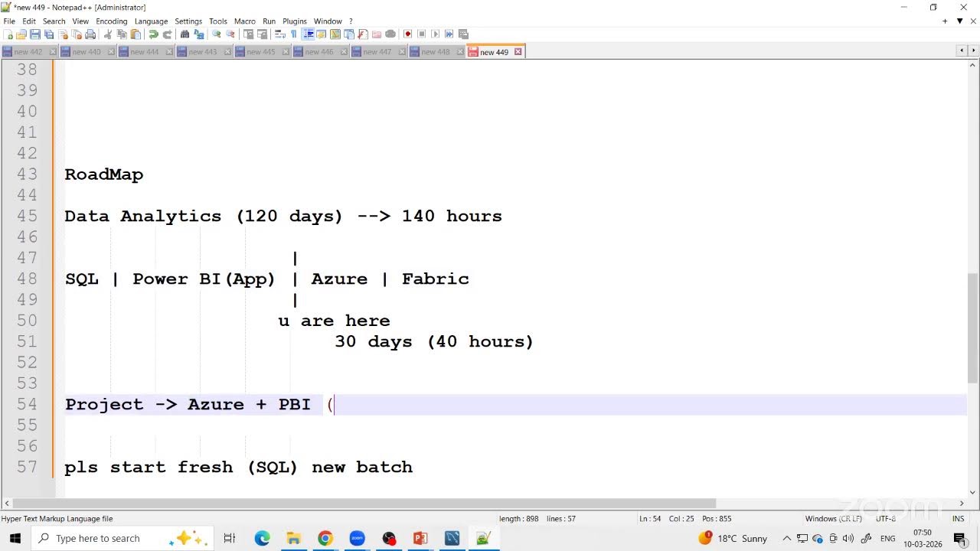Toggle Word Wrap in toolbar

279,34
